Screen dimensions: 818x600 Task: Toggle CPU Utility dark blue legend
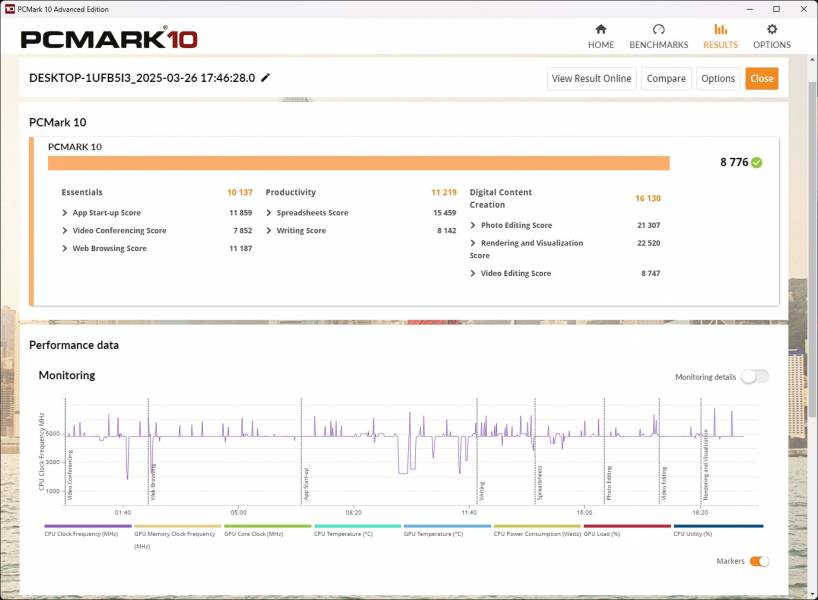tap(718, 531)
